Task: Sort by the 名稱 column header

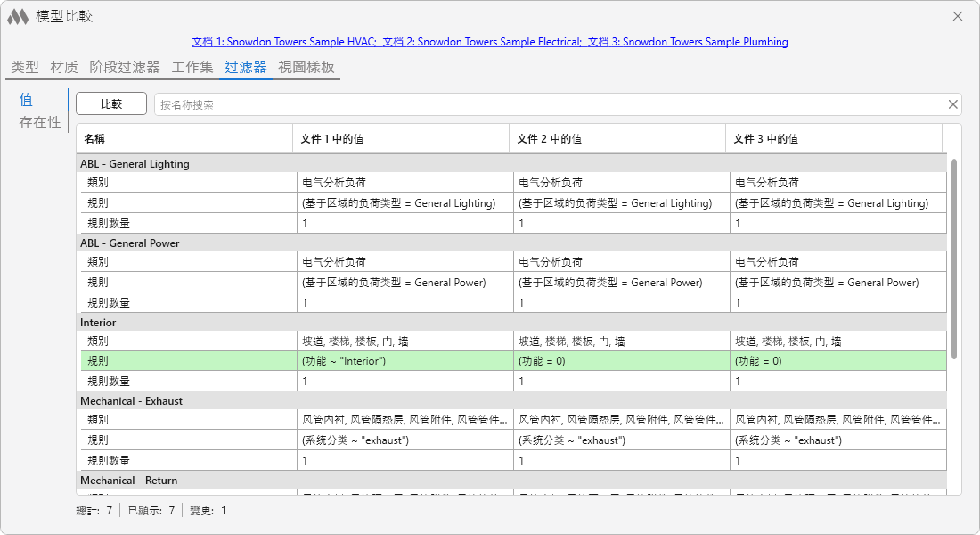Action: (x=184, y=139)
